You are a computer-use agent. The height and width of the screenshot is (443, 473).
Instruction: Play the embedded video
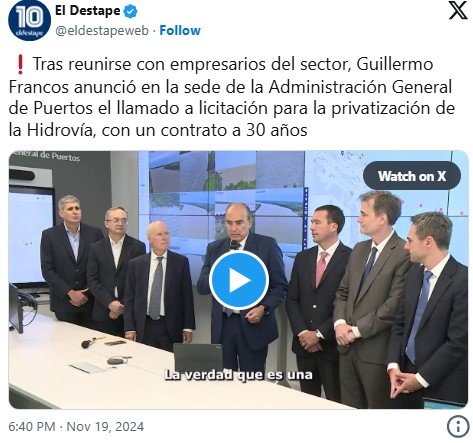pyautogui.click(x=239, y=280)
